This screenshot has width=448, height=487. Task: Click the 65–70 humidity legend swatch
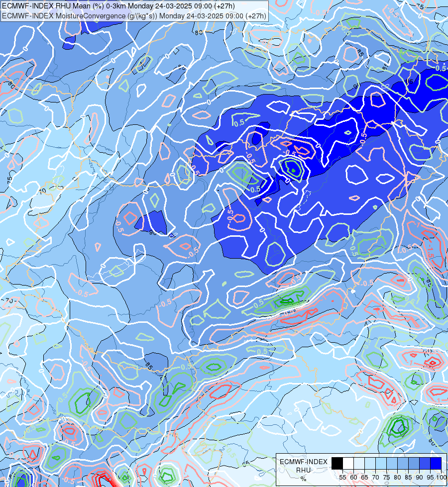pyautogui.click(x=370, y=463)
